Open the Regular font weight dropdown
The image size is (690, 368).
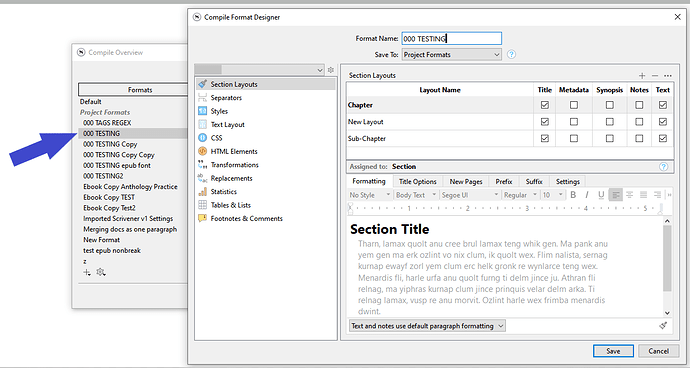click(520, 195)
